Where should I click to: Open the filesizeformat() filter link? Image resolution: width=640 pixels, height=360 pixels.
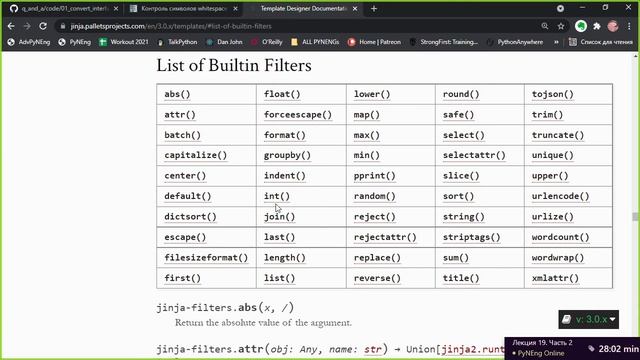point(206,258)
